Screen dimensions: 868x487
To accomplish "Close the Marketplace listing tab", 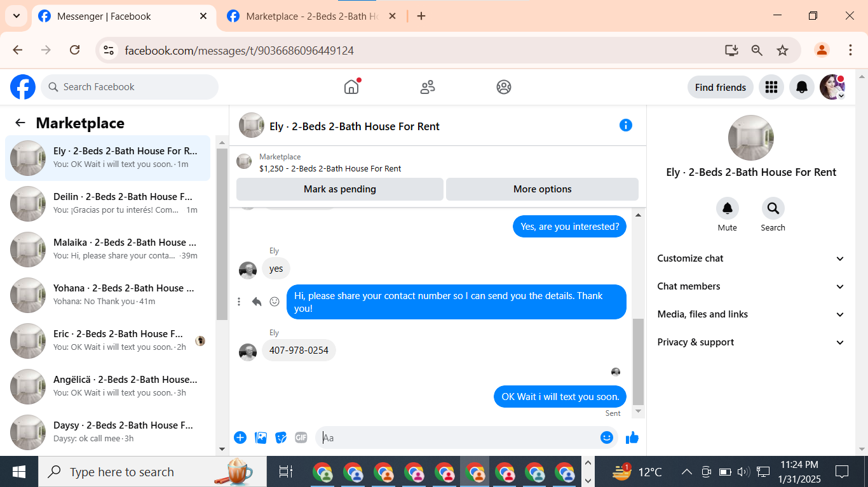I will click(x=392, y=16).
